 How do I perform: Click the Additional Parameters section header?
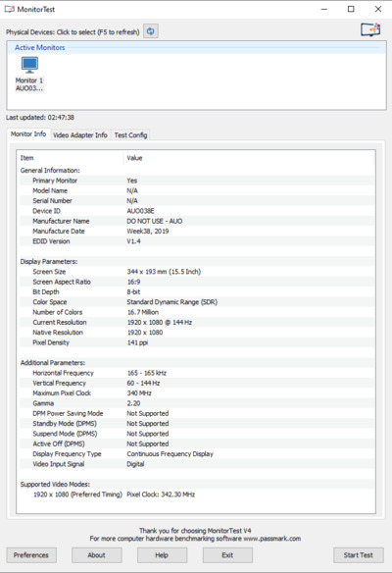(x=53, y=363)
